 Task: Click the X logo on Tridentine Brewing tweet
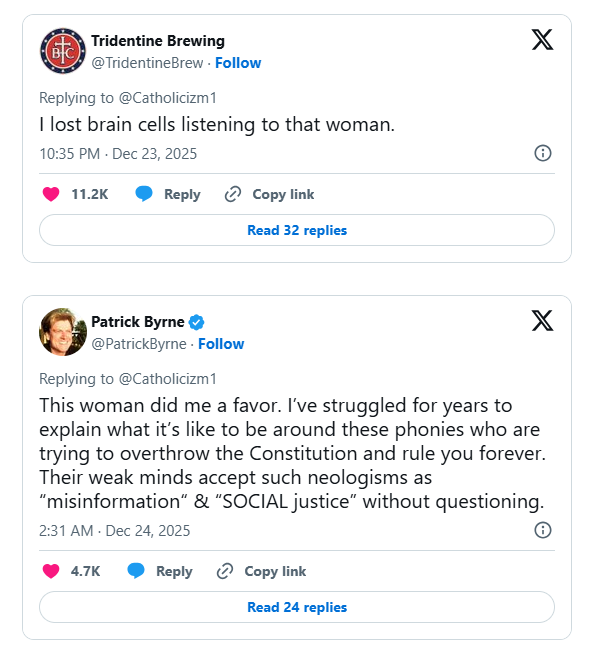coord(542,40)
